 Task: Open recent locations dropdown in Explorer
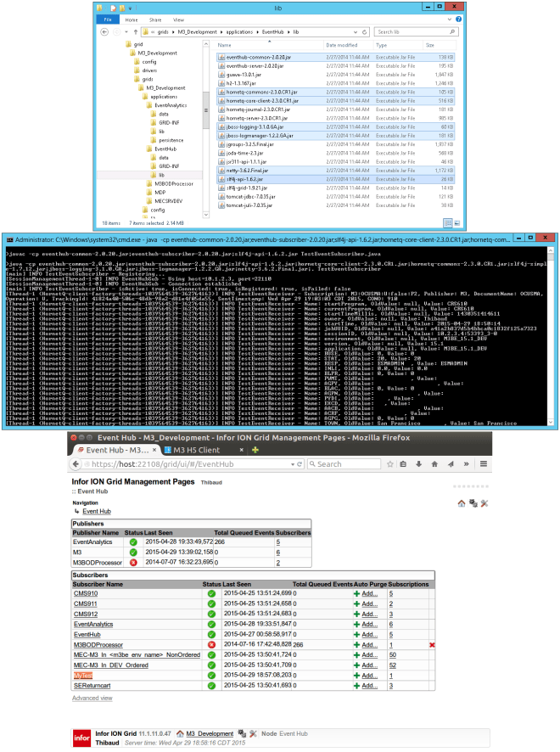pos(126,32)
